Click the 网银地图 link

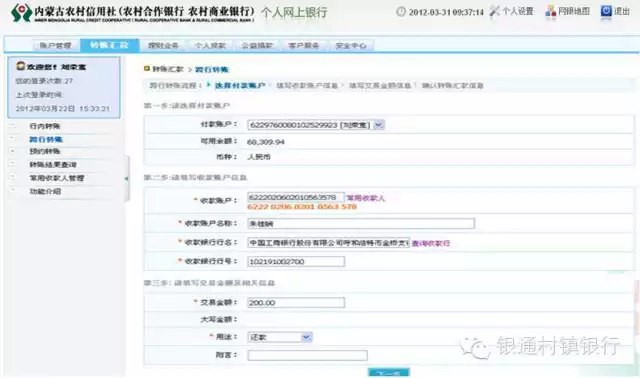[574, 11]
